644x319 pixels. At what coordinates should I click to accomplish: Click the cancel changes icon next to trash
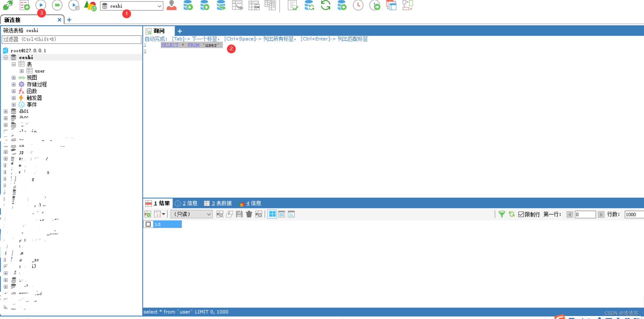coord(259,214)
